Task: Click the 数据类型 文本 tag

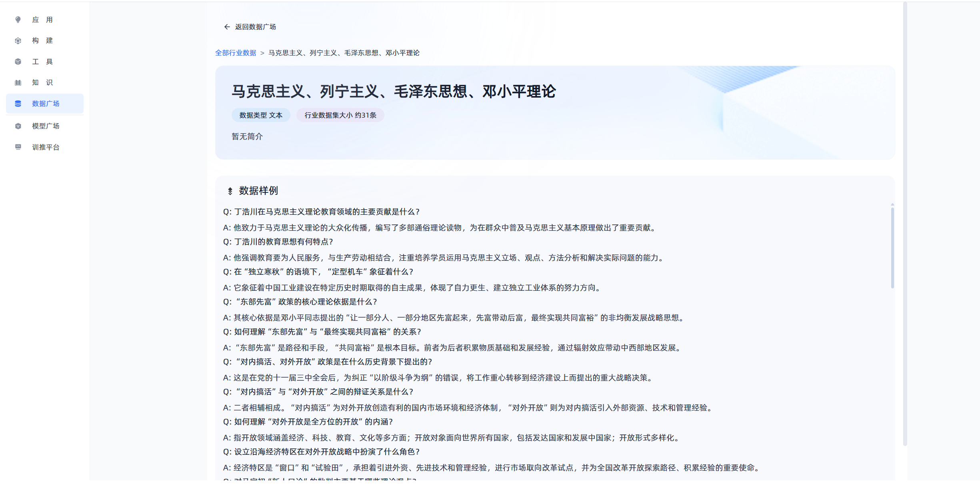Action: pyautogui.click(x=261, y=115)
